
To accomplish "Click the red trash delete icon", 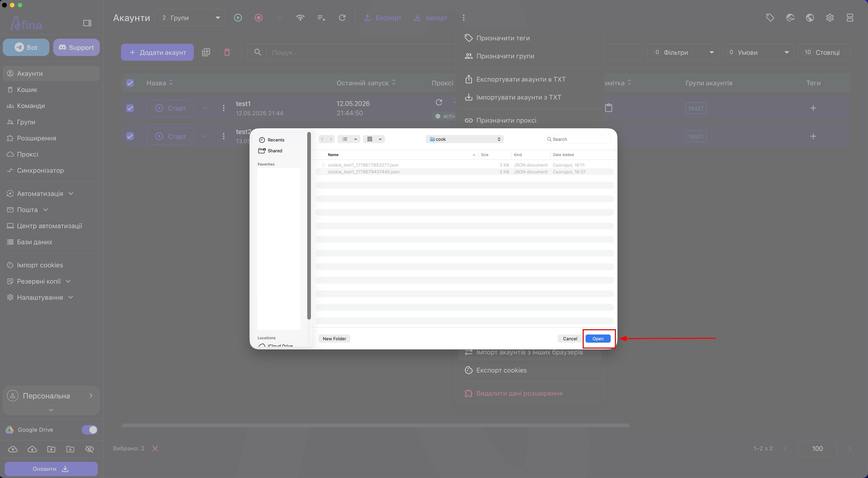I will pyautogui.click(x=227, y=52).
